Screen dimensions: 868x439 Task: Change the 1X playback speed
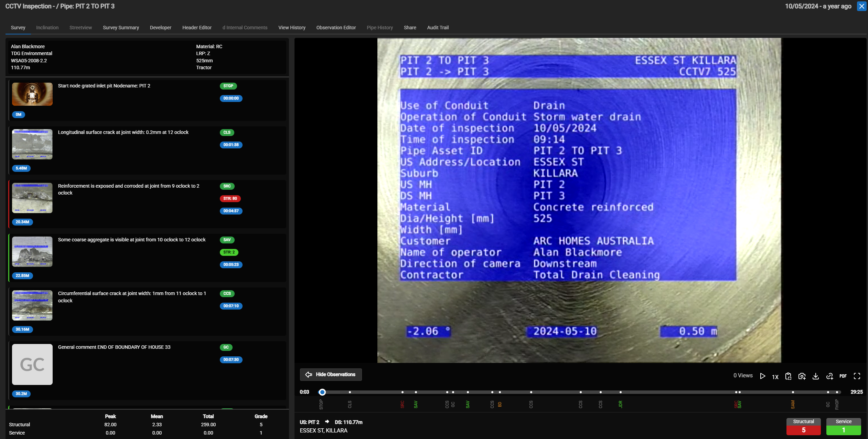pyautogui.click(x=775, y=377)
